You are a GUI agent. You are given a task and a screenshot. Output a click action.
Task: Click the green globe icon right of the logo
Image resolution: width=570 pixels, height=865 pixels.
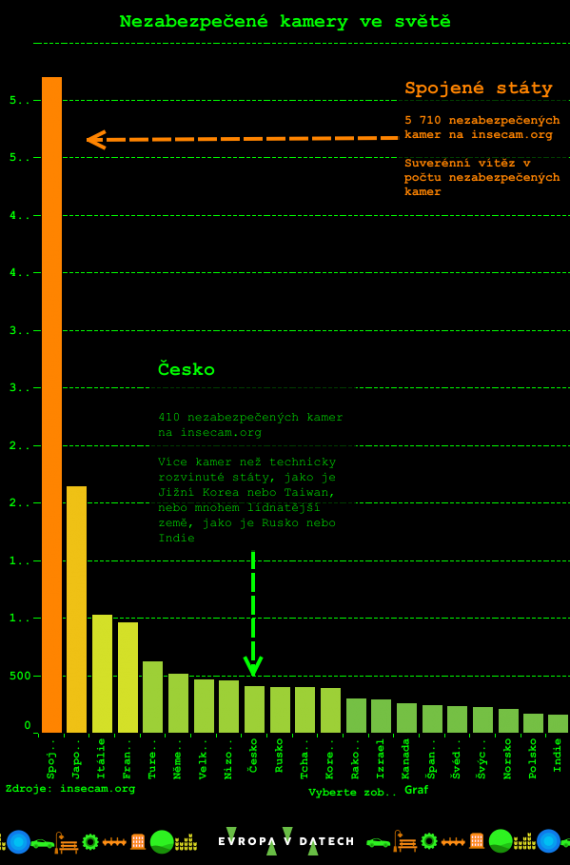(x=500, y=841)
